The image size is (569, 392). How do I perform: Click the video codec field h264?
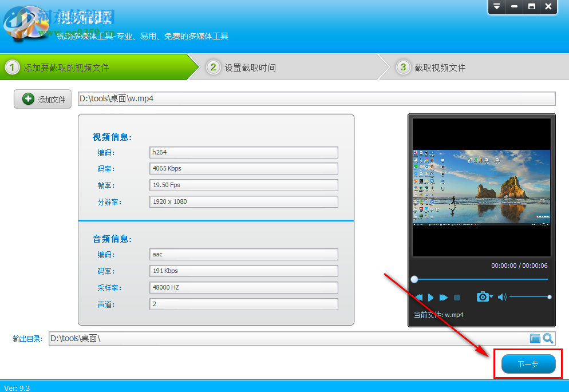point(243,152)
